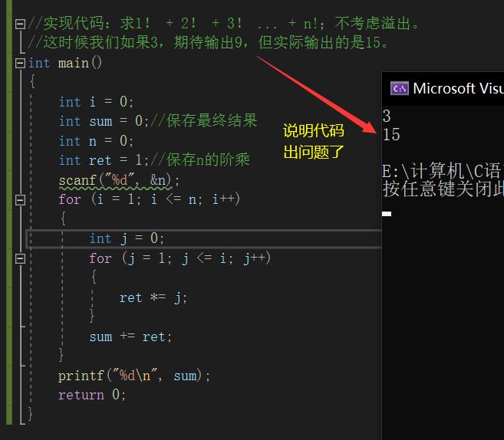Viewport: 504px width, 440px height.
Task: Click the 'int main()' declaration
Action: pos(65,63)
